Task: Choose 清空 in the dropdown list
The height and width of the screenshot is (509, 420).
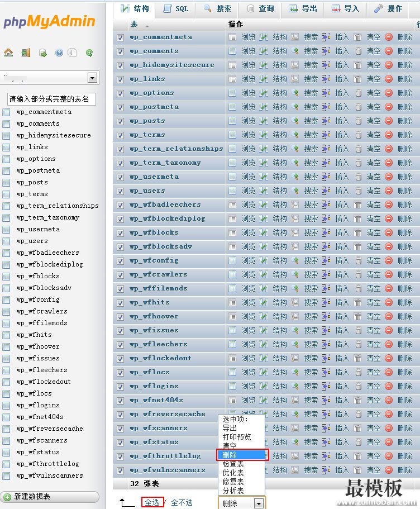Action: click(242, 446)
